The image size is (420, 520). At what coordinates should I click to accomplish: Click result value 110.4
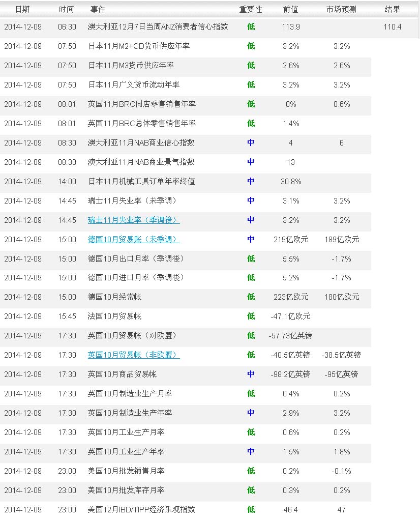(x=393, y=27)
